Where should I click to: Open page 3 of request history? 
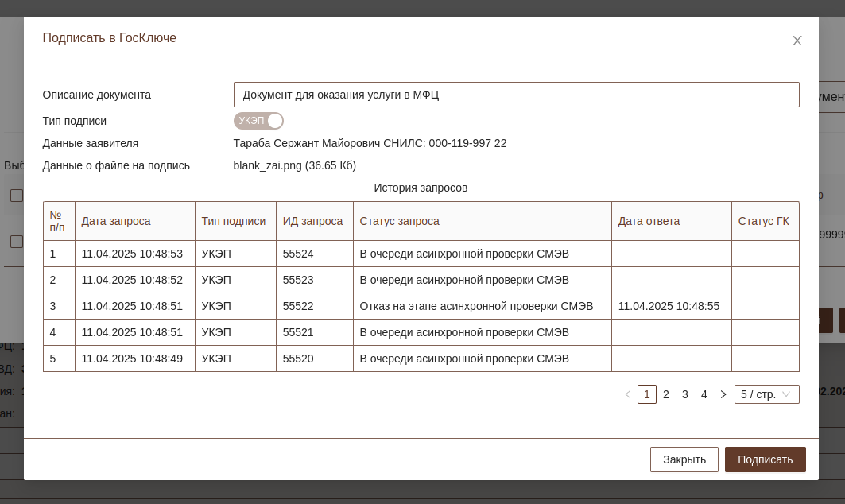[685, 394]
